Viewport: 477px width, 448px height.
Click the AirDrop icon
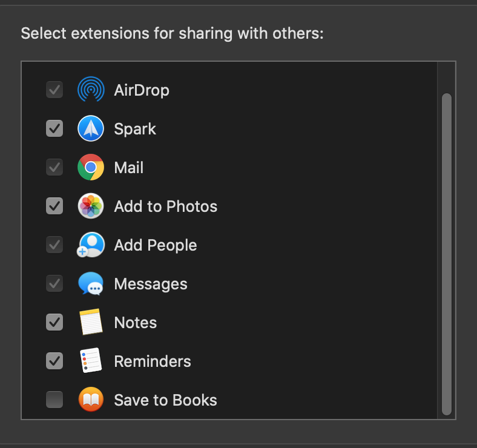pos(91,90)
